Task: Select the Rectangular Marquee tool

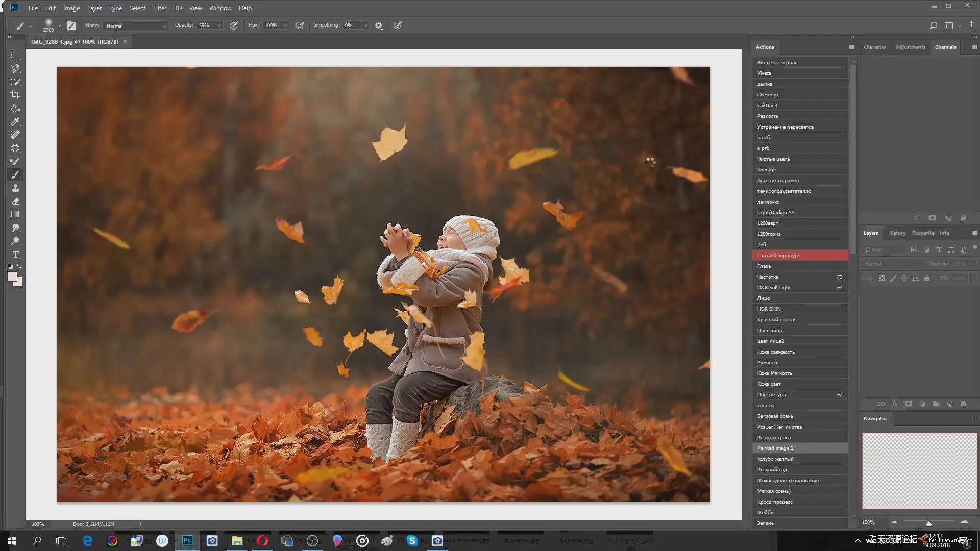Action: (x=15, y=55)
